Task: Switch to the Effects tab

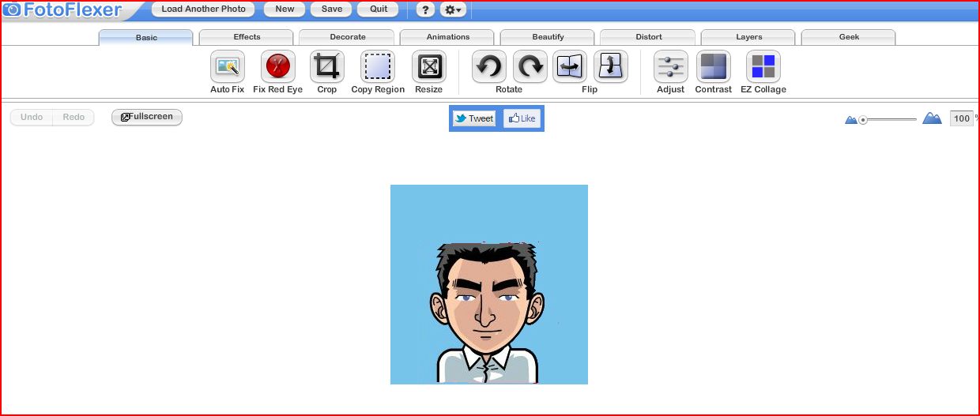Action: [x=247, y=37]
